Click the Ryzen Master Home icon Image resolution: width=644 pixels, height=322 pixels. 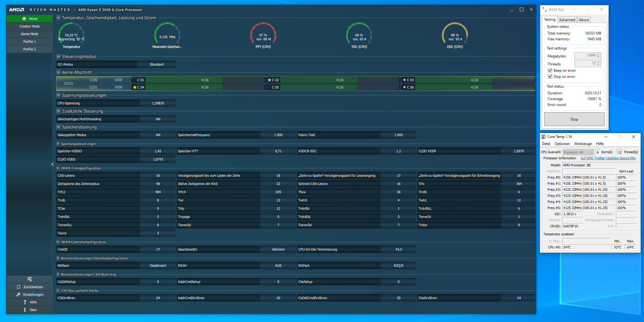(24, 19)
